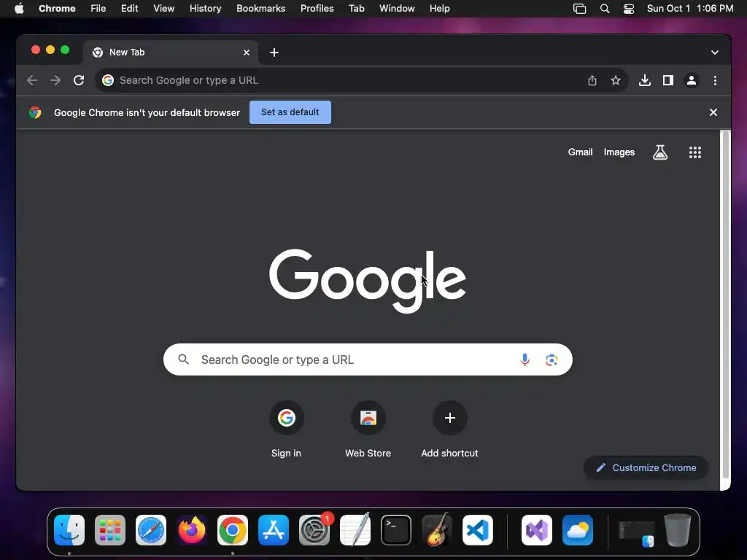Open the Google apps grid
The height and width of the screenshot is (560, 747).
(695, 152)
